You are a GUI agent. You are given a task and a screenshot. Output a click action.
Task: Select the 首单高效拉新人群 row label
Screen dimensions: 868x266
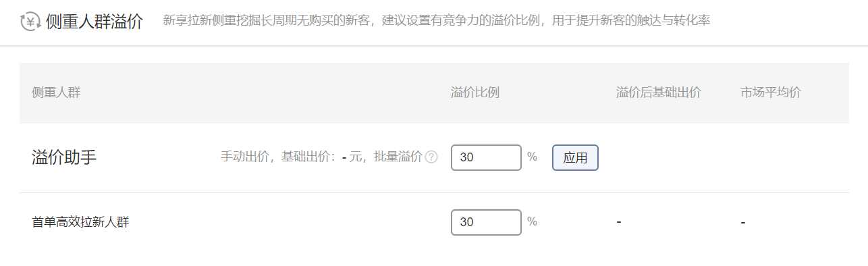(80, 221)
